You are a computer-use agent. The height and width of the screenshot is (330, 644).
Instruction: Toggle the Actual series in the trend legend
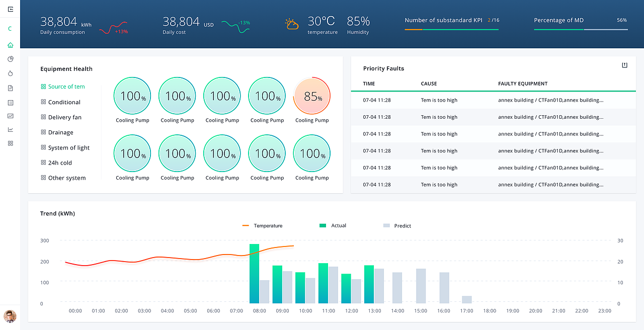pyautogui.click(x=333, y=225)
